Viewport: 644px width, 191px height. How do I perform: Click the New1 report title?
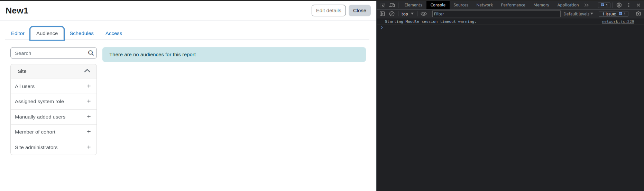[x=17, y=11]
